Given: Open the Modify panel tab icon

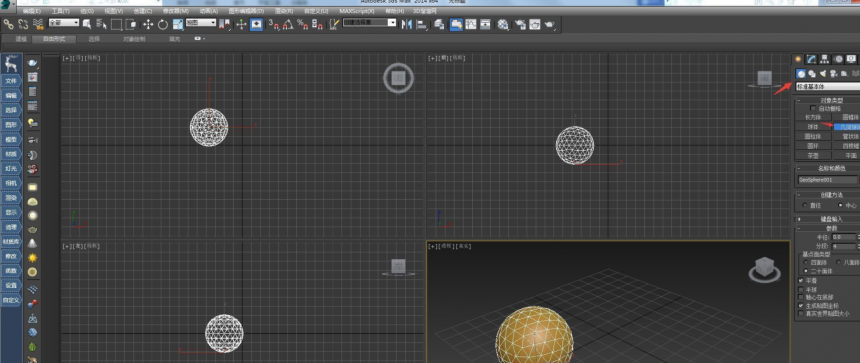Looking at the screenshot, I should click(x=811, y=59).
